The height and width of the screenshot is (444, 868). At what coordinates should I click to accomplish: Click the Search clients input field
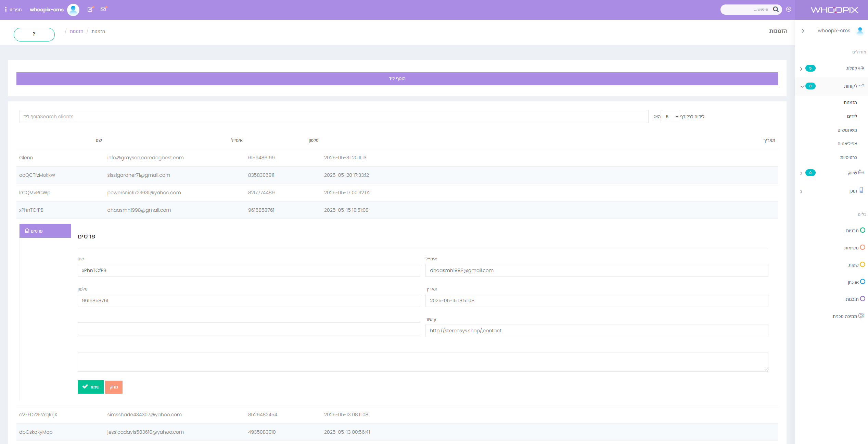click(x=334, y=116)
